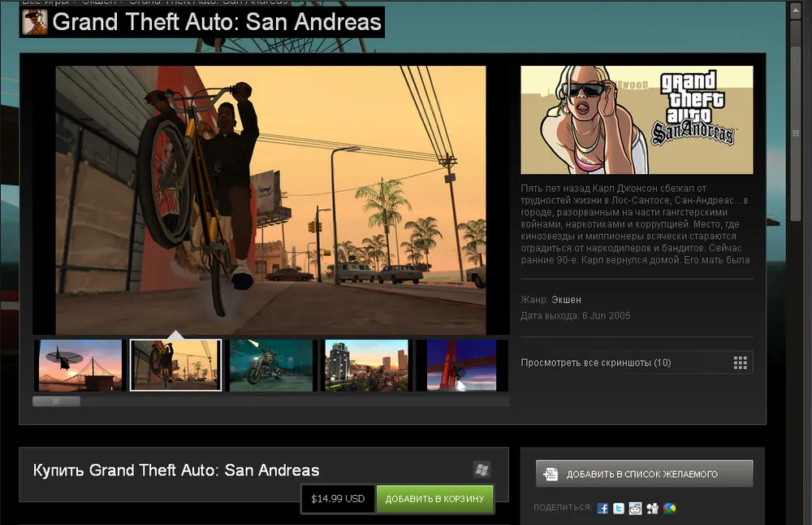The width and height of the screenshot is (812, 525).
Task: Share the game on Google Buzz
Action: coord(670,509)
